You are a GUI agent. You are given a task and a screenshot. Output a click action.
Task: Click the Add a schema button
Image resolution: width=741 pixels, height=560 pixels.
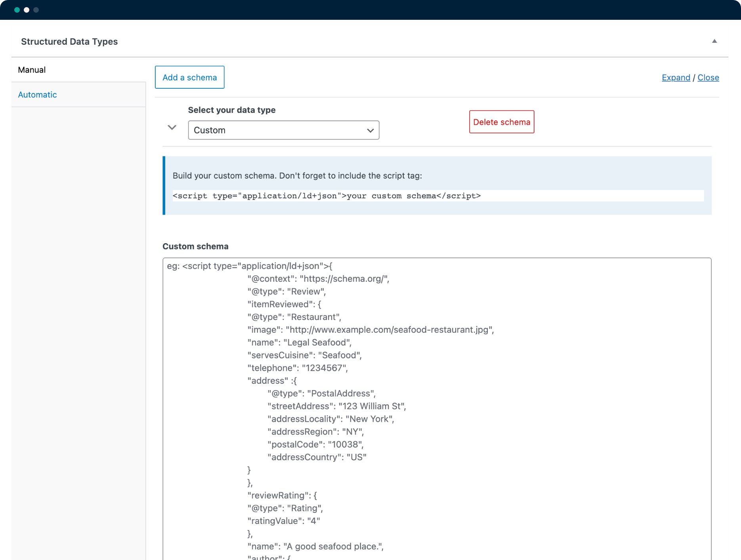coord(190,77)
